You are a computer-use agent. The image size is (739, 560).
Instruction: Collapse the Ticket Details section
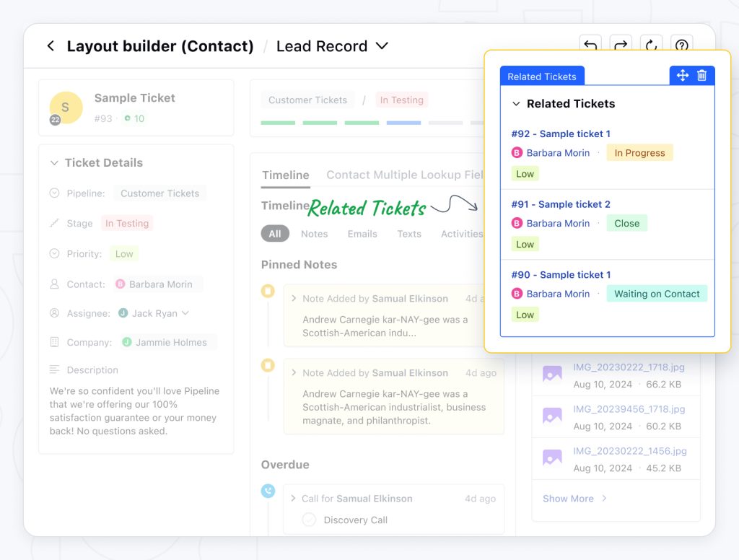click(54, 163)
